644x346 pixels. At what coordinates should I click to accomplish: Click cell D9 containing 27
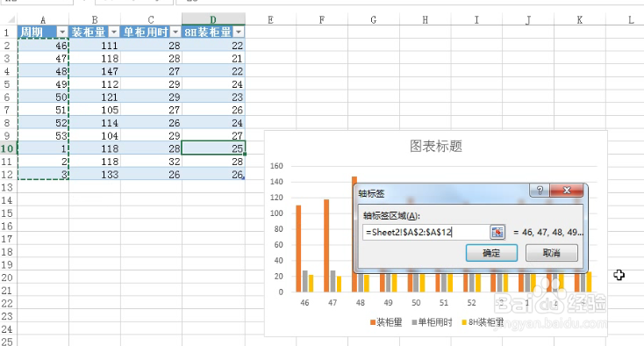click(x=213, y=135)
